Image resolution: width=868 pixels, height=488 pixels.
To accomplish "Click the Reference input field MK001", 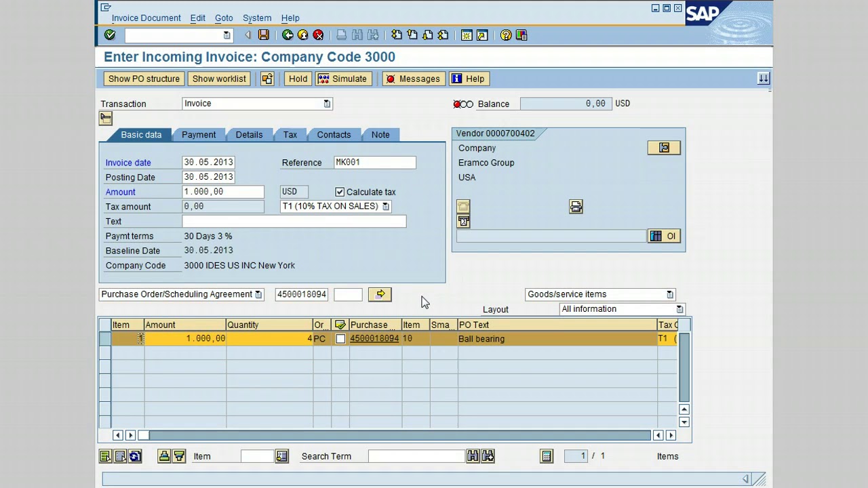I will click(375, 163).
